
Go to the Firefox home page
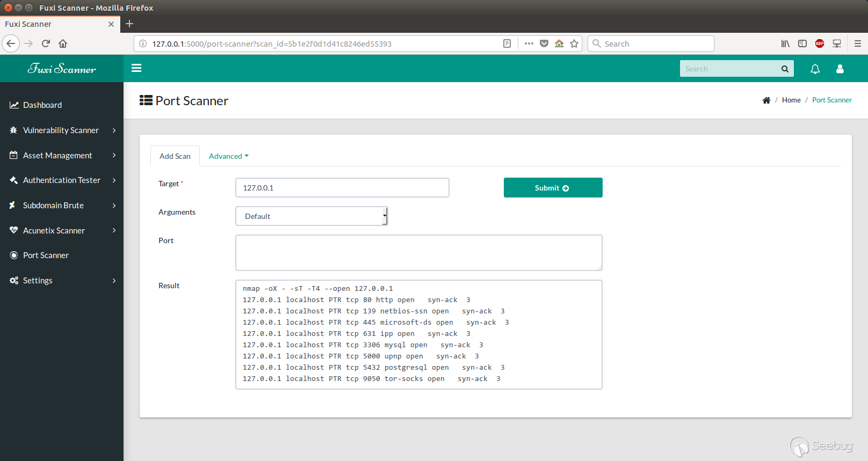tap(63, 43)
